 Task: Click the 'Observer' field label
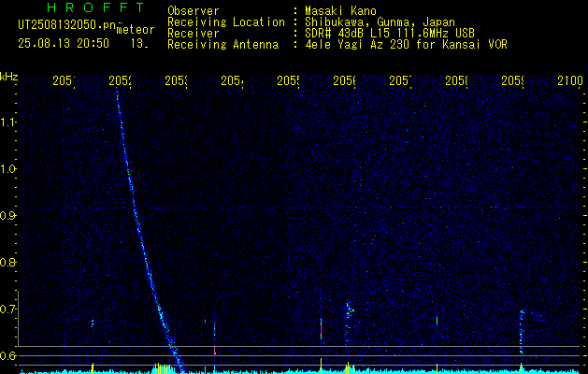(x=194, y=11)
